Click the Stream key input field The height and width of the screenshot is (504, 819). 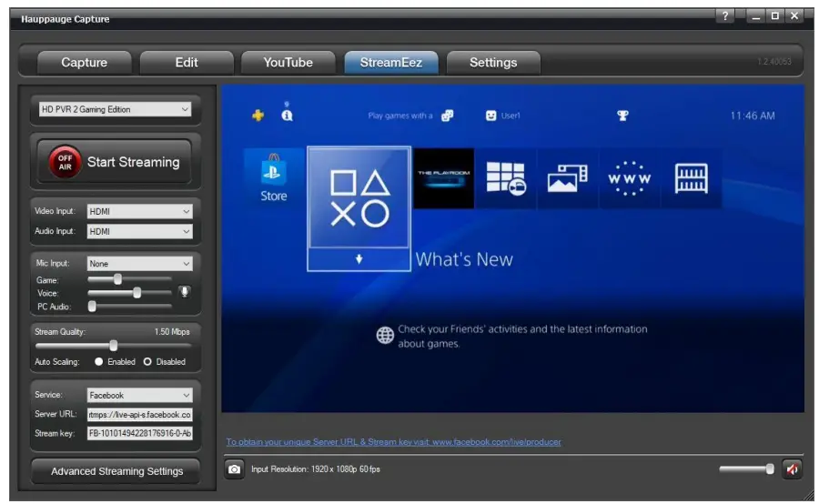pos(139,433)
